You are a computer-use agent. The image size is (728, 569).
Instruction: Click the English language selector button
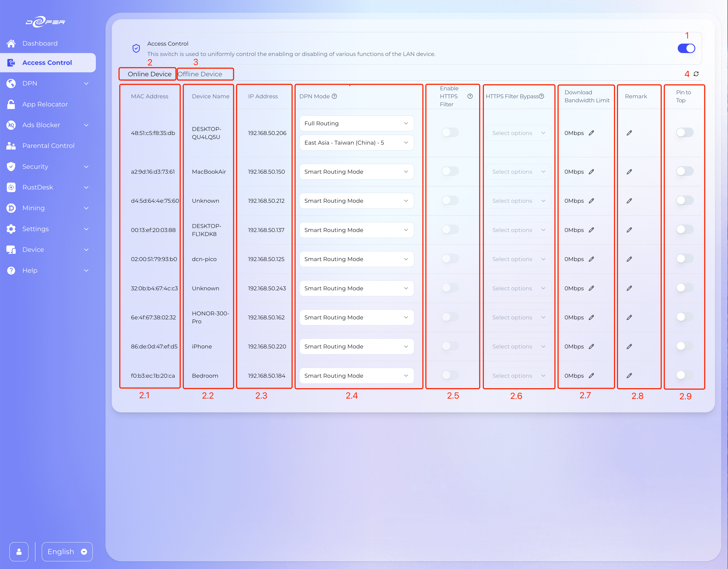pyautogui.click(x=67, y=552)
